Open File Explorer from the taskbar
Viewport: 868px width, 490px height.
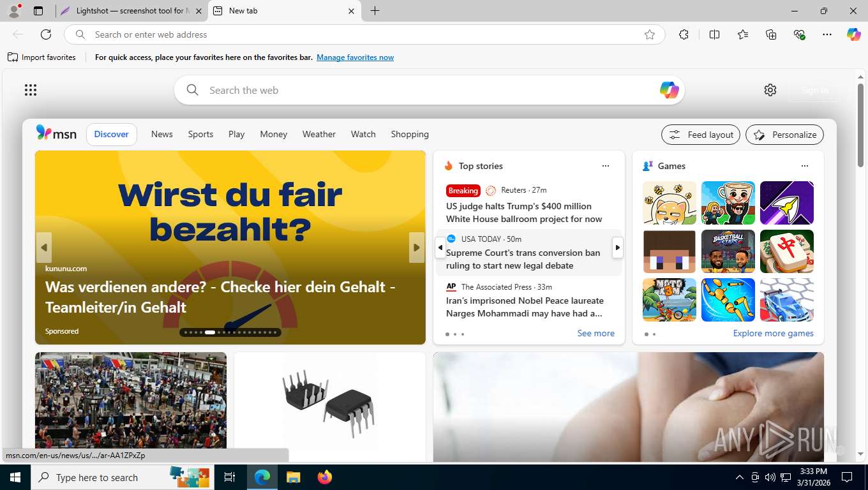click(293, 477)
